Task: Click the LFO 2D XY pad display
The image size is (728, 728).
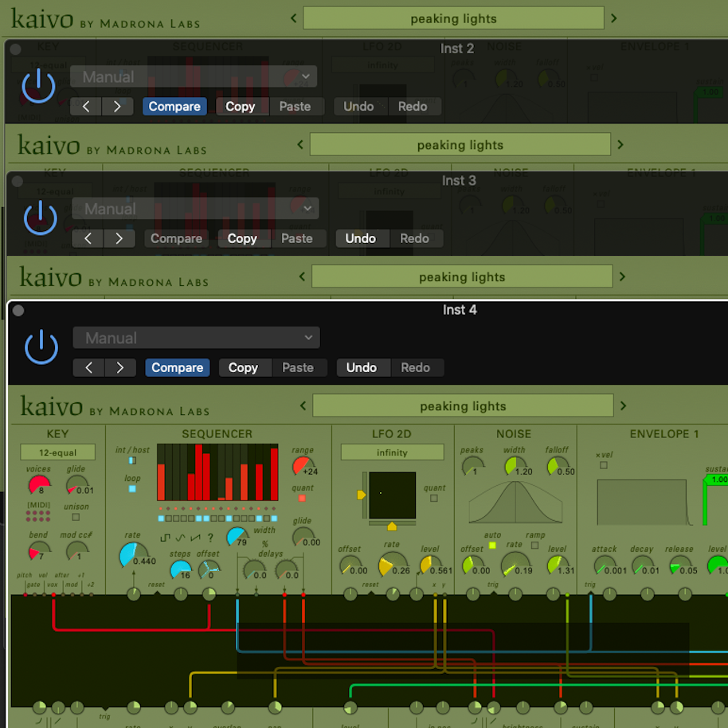Action: [x=393, y=495]
